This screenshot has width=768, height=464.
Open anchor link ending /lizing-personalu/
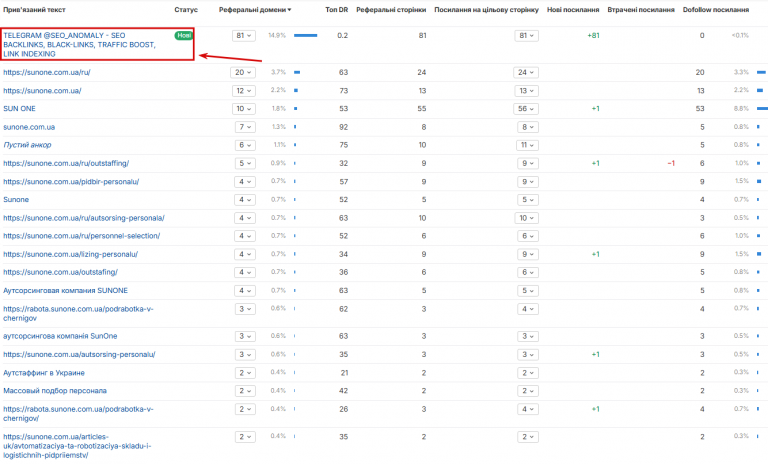tap(71, 254)
